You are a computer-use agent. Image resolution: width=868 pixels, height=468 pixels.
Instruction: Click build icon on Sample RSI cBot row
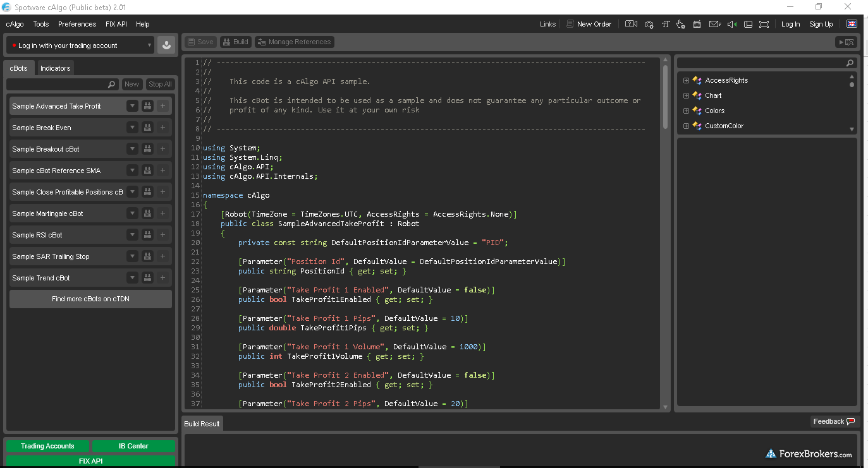147,235
